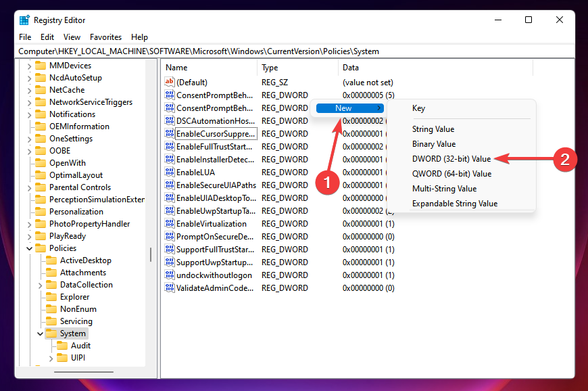Expand the MMDevices tree node

(29, 66)
